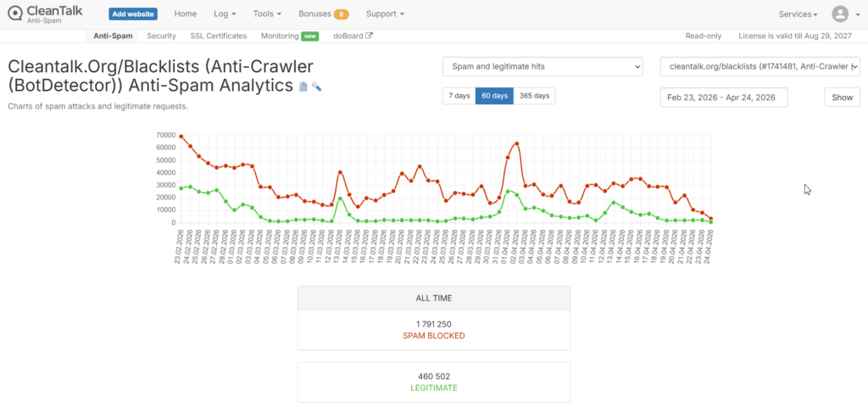Click the 1 791 250 spam blocked count
This screenshot has width=868, height=415.
point(434,324)
